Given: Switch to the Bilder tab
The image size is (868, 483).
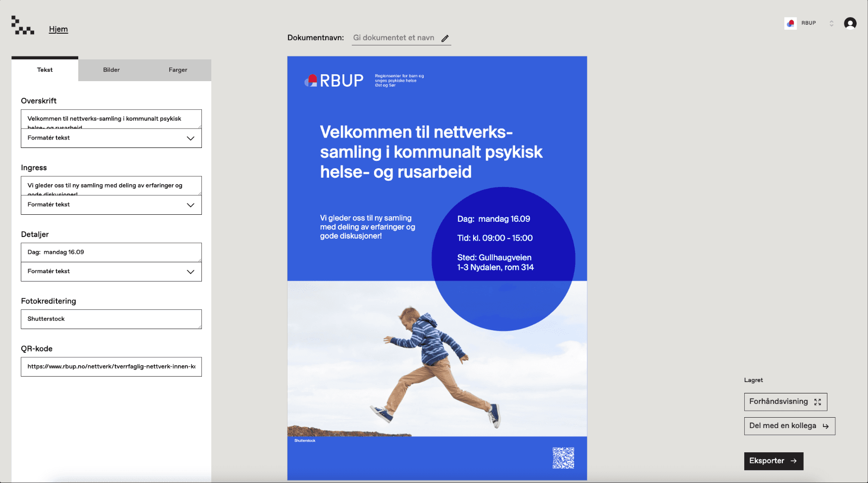Looking at the screenshot, I should coord(111,70).
